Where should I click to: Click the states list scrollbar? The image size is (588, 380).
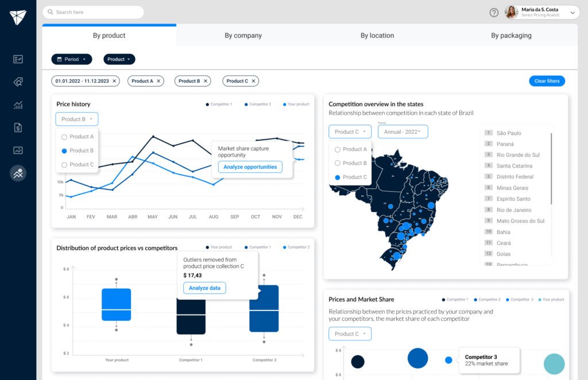[551, 169]
